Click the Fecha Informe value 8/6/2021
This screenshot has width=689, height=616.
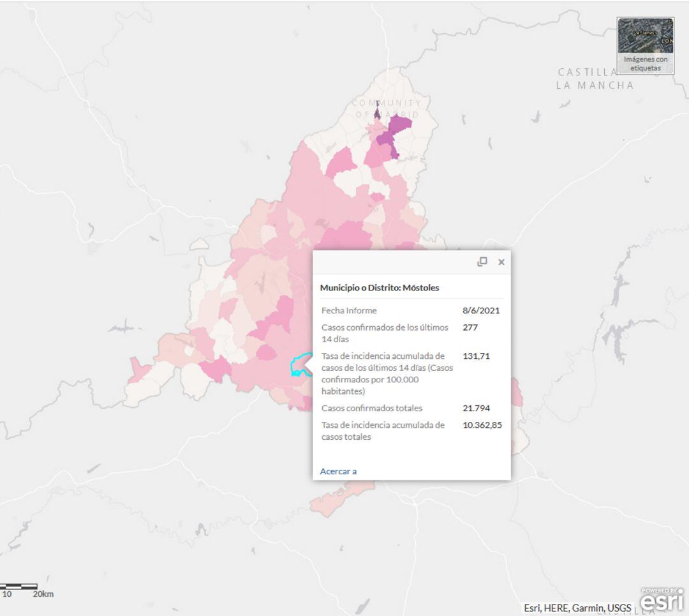pyautogui.click(x=481, y=311)
